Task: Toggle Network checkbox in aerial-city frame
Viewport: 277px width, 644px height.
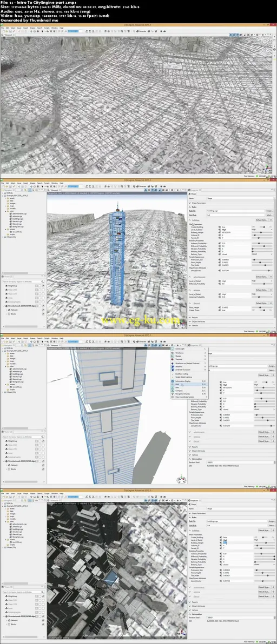Action: [43, 620]
